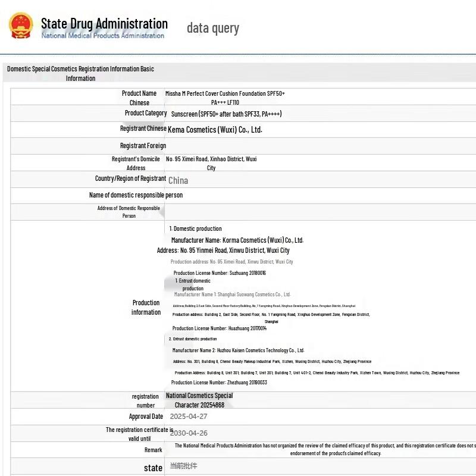
Task: Select the Chinese status value beside state
Action: [184, 466]
